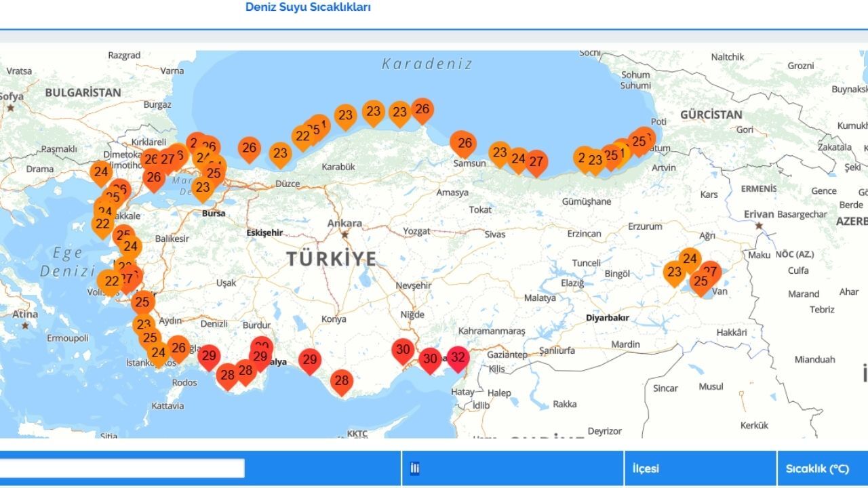Click the 23 marker on Lake Van
This screenshot has width=868, height=488.
(x=674, y=273)
